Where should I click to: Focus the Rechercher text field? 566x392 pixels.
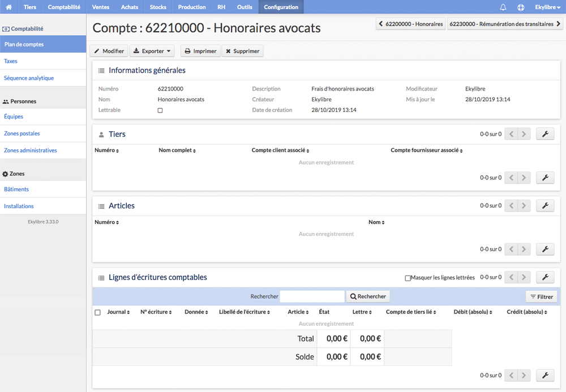[x=312, y=296]
